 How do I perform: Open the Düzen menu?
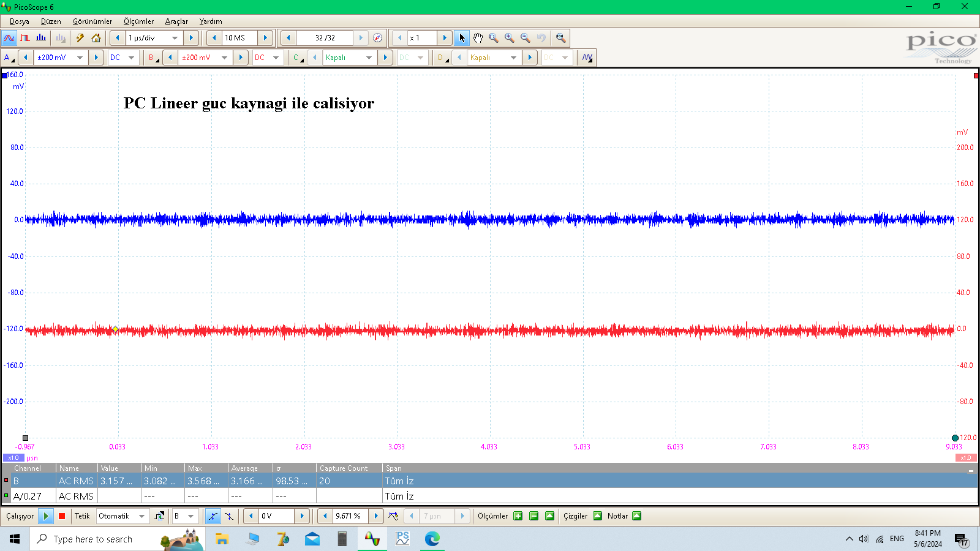pos(51,21)
